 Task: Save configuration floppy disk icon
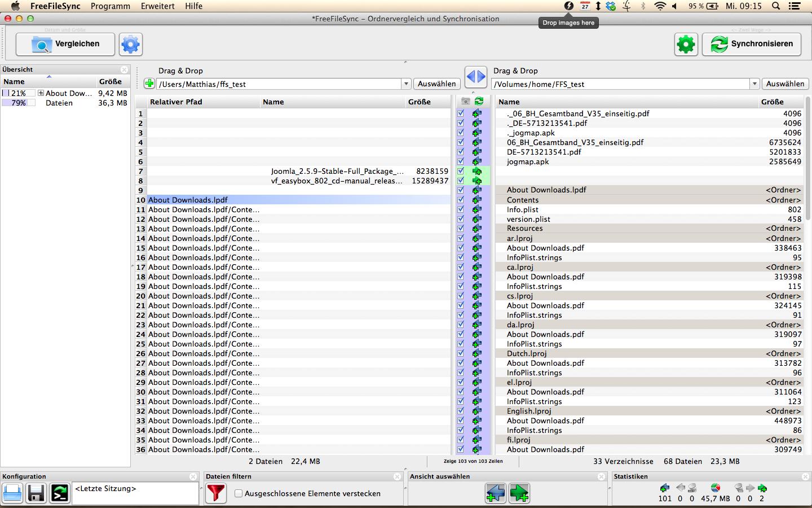pyautogui.click(x=36, y=493)
